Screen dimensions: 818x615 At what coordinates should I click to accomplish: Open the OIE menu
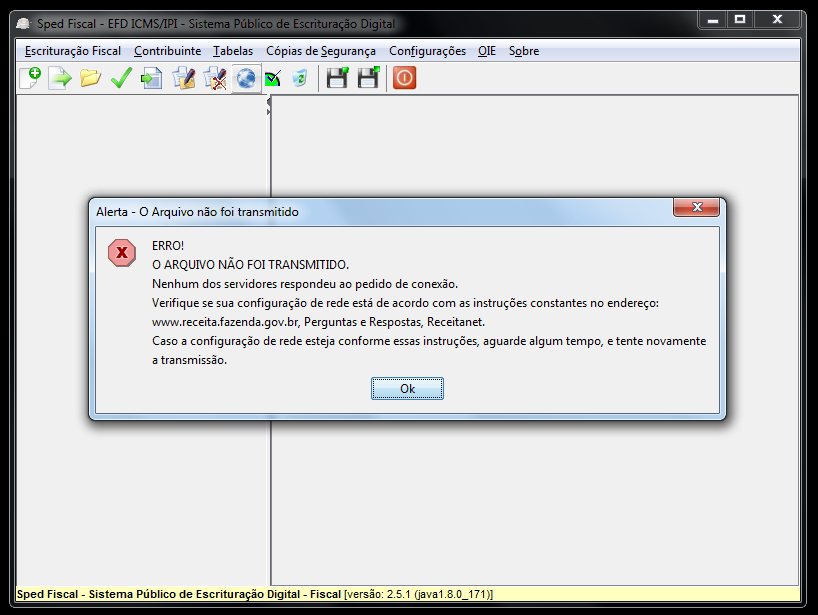487,51
